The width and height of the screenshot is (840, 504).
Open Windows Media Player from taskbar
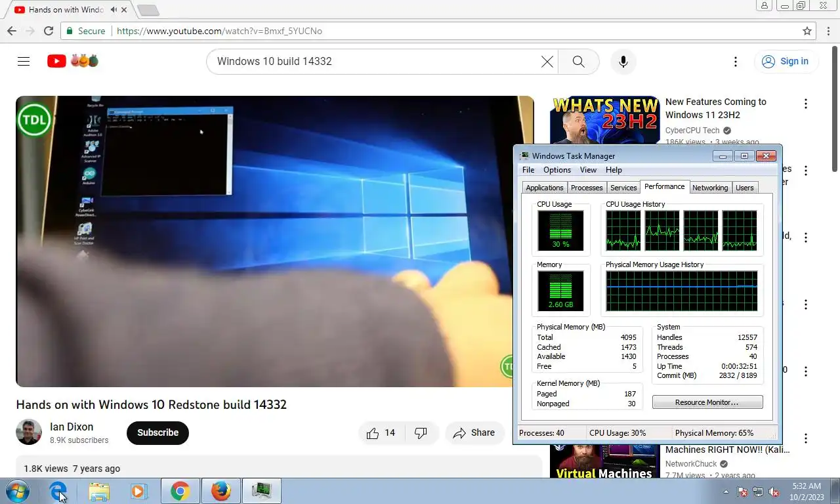[138, 491]
